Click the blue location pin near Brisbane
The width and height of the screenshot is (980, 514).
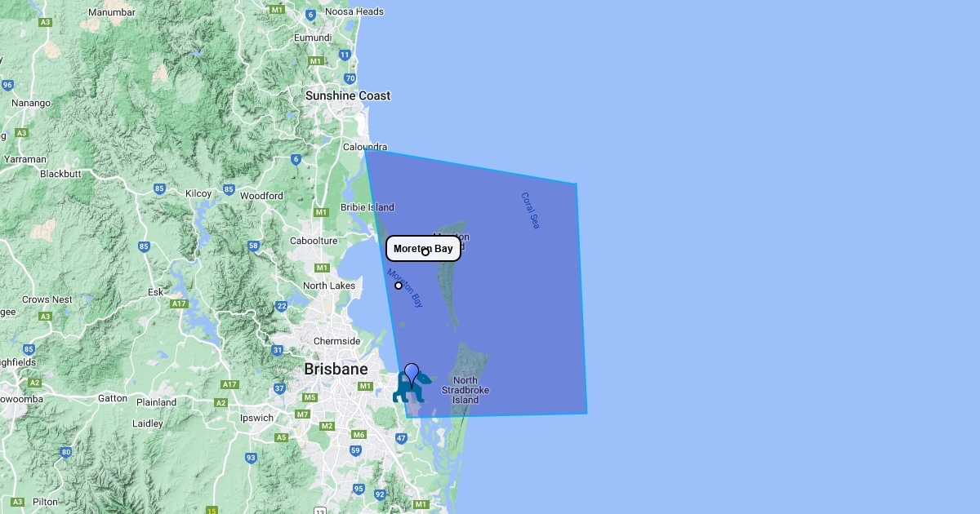(x=412, y=374)
